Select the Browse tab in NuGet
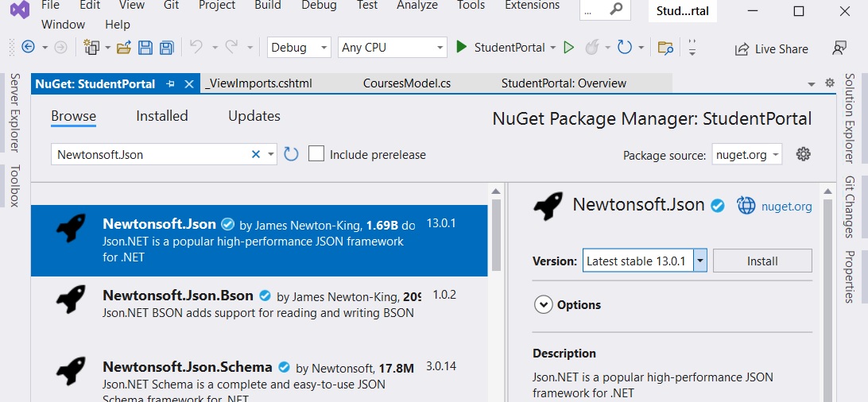Screen dimensions: 868x402 74,117
